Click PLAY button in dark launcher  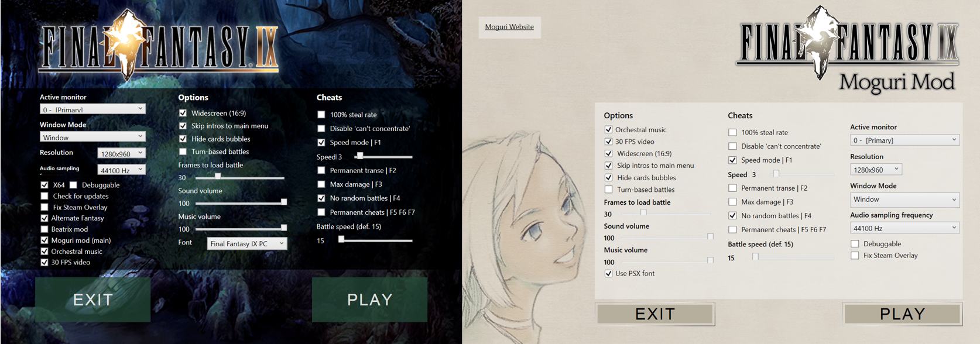tap(369, 300)
